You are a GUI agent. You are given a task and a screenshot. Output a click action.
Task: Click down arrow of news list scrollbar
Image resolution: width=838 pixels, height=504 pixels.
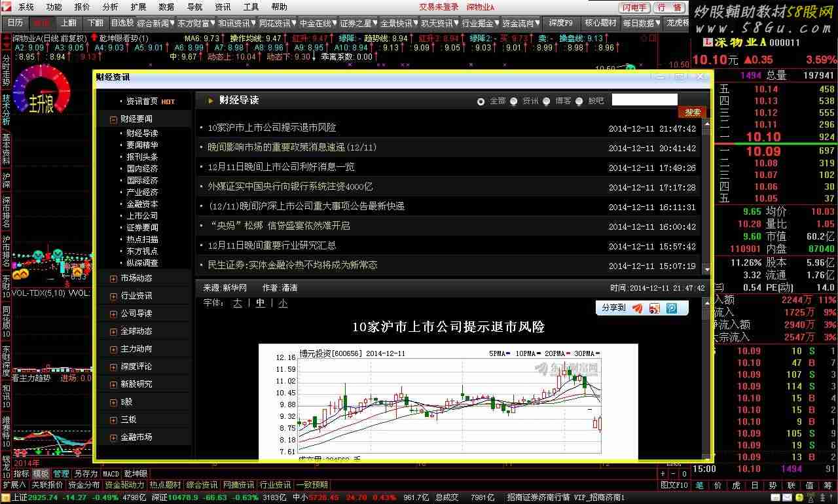click(x=706, y=269)
